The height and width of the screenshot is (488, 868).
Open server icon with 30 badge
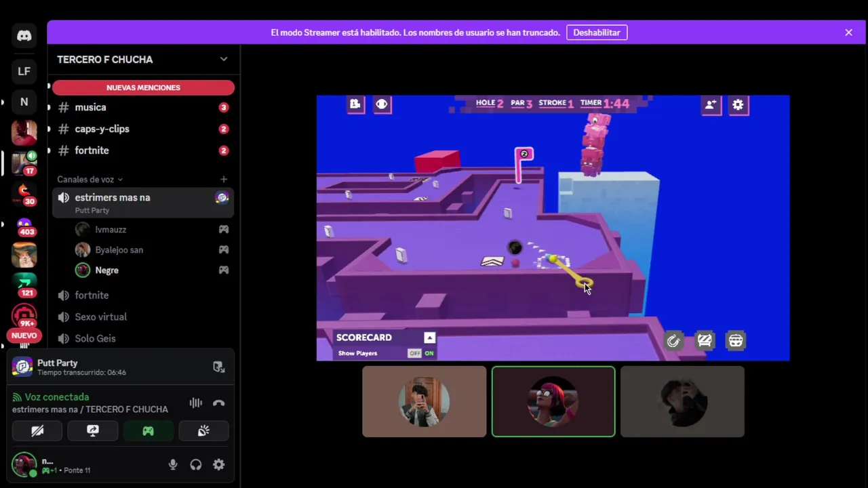coord(24,195)
